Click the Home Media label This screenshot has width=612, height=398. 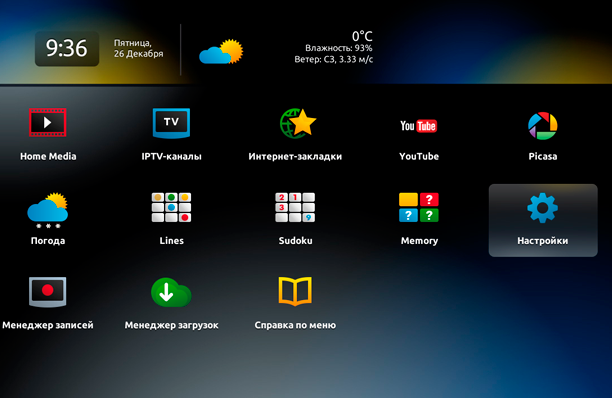pyautogui.click(x=48, y=156)
